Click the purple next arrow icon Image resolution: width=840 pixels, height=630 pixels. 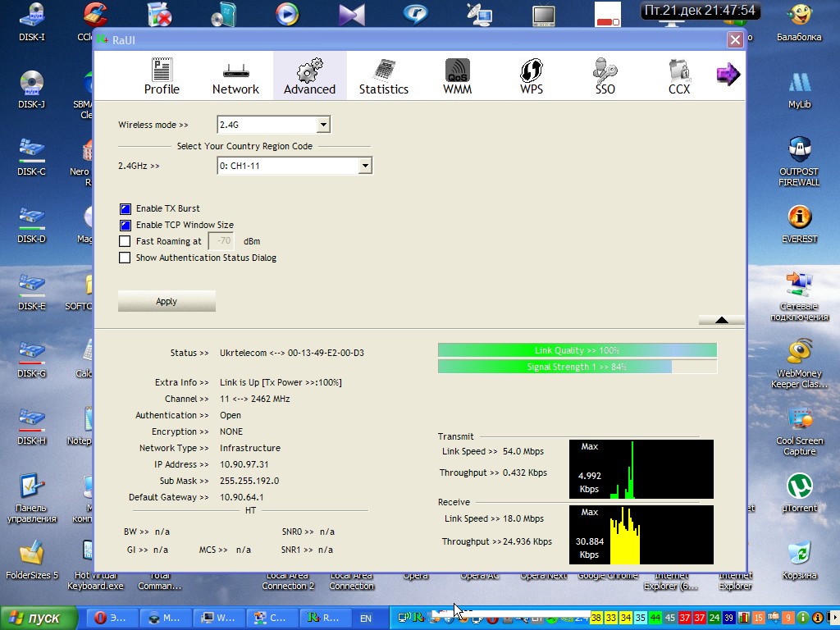pyautogui.click(x=728, y=75)
